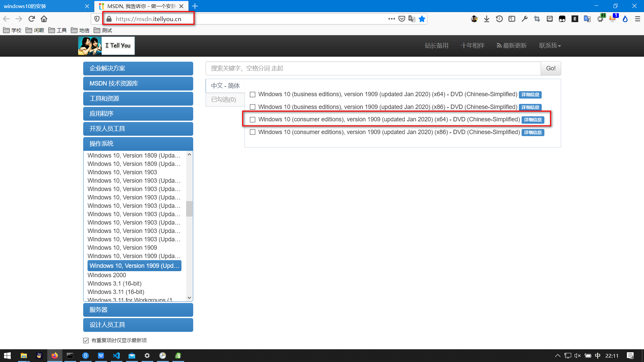This screenshot has height=362, width=644.
Task: Open the 学校 bookmarks folder
Action: [12, 31]
